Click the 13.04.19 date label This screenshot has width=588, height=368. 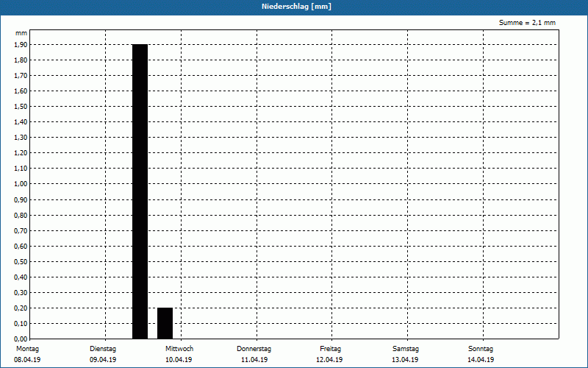point(405,360)
